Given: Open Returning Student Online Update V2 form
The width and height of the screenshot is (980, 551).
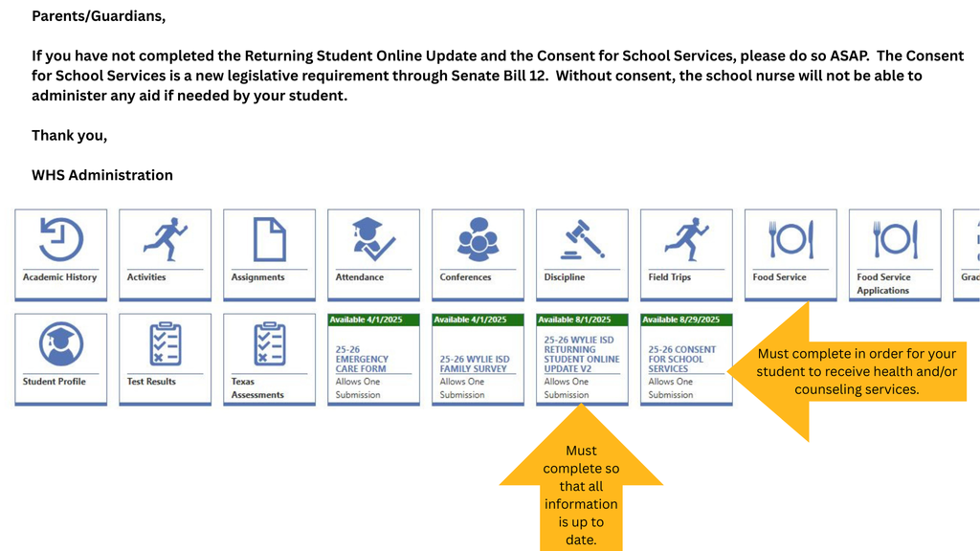Looking at the screenshot, I should (581, 354).
